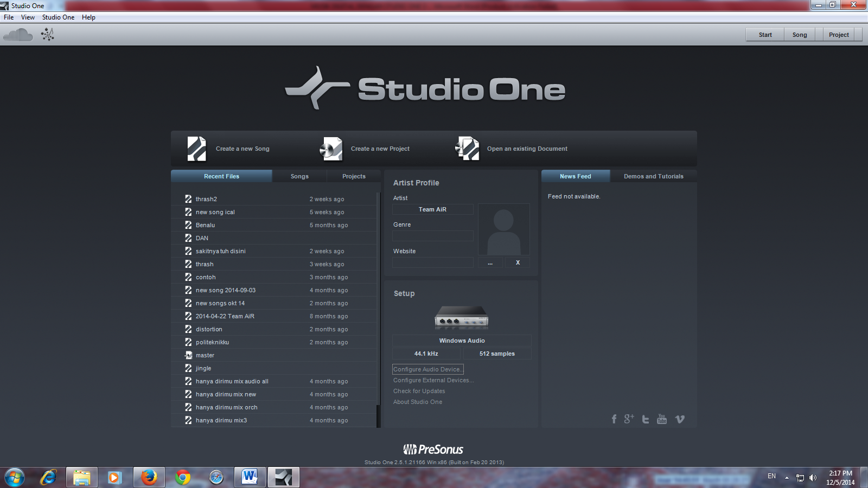Click the Create a new Project label

click(x=380, y=149)
